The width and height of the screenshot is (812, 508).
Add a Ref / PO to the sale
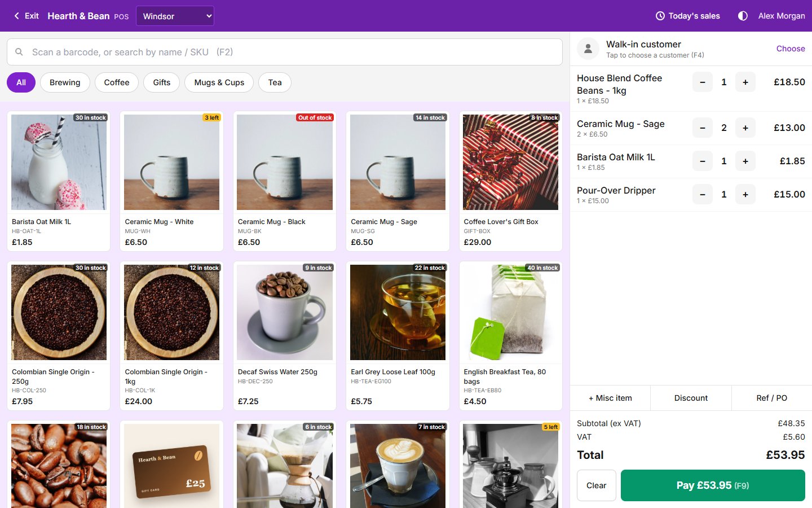771,398
